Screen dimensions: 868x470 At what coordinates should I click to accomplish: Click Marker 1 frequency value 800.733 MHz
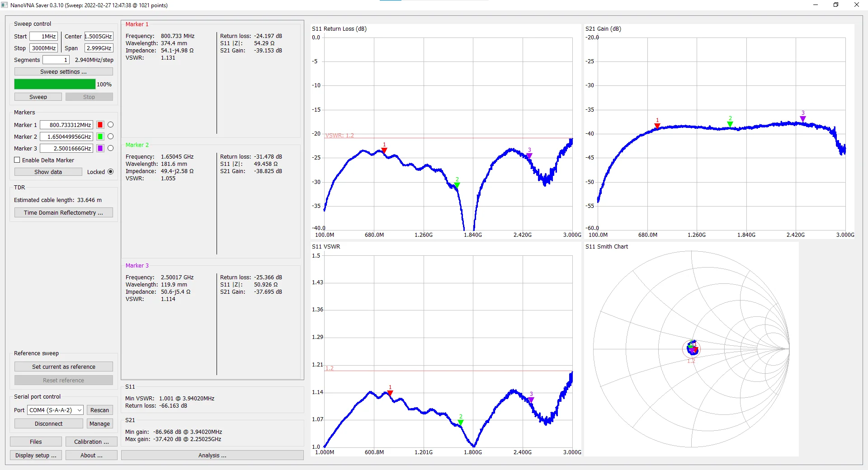pyautogui.click(x=178, y=36)
